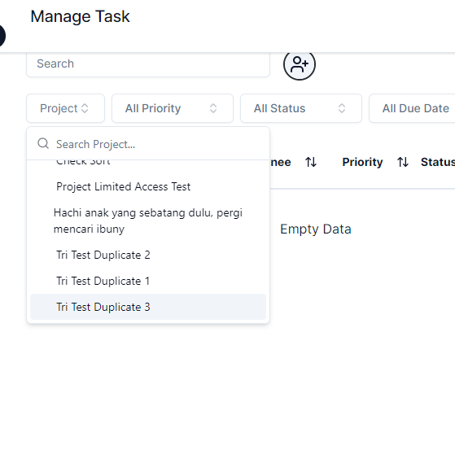Sort by Priority column arrows icon
Viewport: 455px width, 476px height.
click(x=403, y=162)
